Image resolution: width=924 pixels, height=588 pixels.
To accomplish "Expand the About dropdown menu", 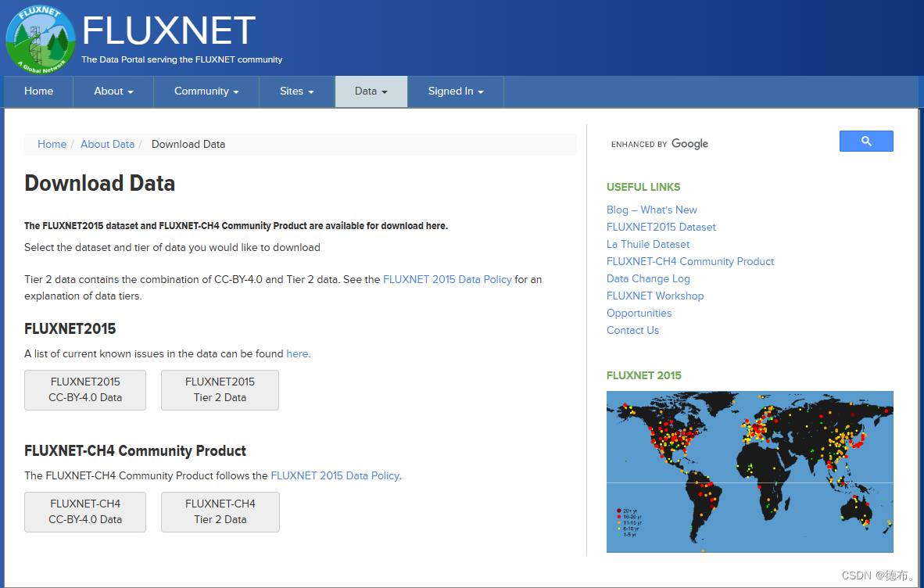I will 113,91.
